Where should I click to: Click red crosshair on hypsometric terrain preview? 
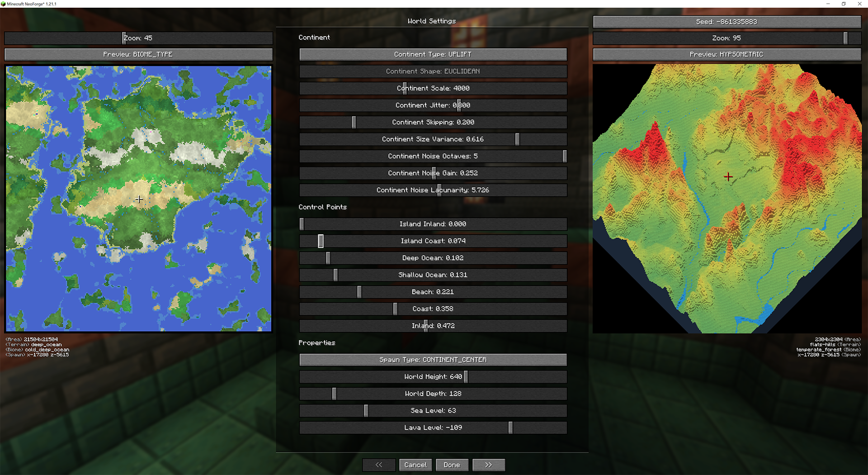[x=728, y=177]
